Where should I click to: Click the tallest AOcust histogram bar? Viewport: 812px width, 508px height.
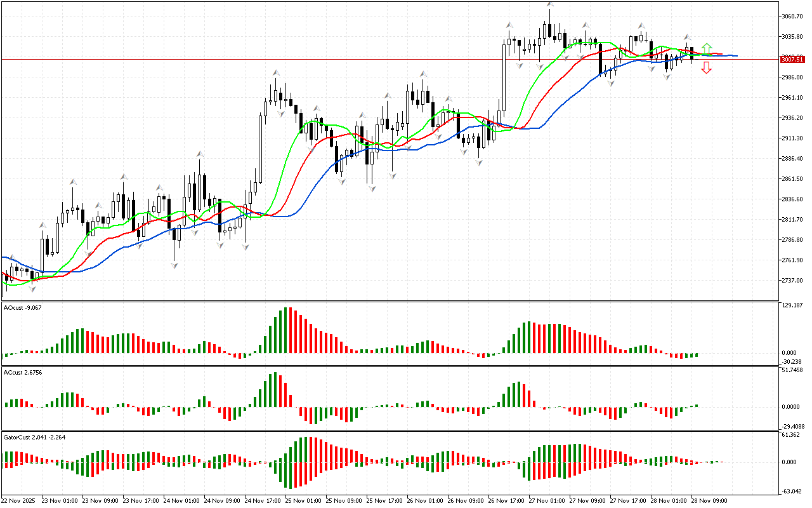[287, 330]
